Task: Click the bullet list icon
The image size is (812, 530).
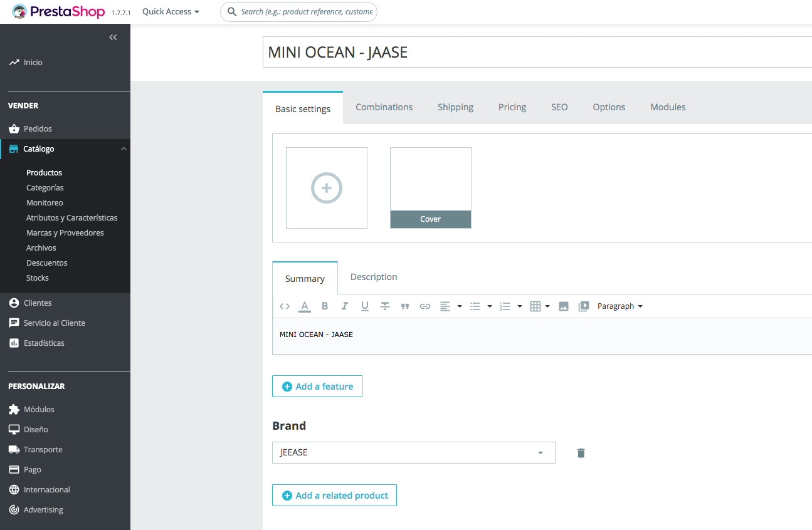Action: 475,306
